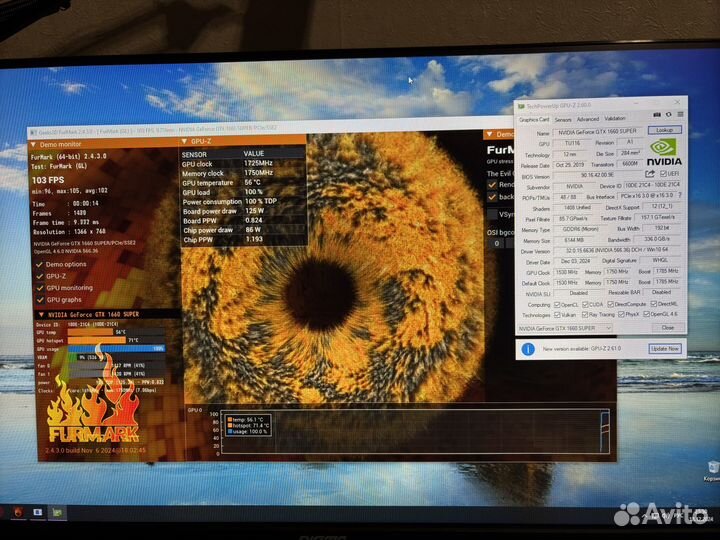Uncheck the GPU monitoring checkbox
Image resolution: width=720 pixels, height=540 pixels.
point(39,288)
